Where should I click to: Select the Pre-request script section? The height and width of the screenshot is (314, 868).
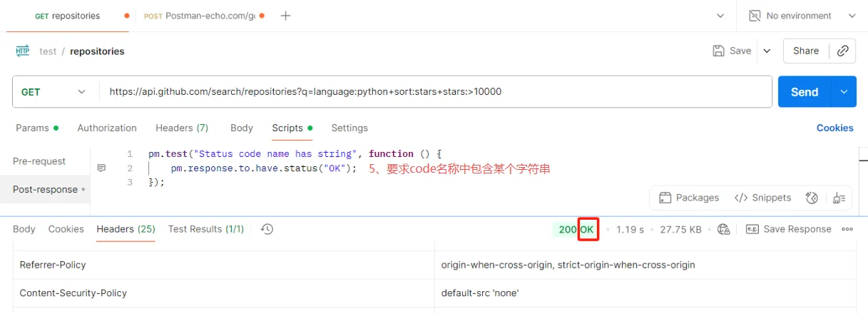pyautogui.click(x=39, y=161)
